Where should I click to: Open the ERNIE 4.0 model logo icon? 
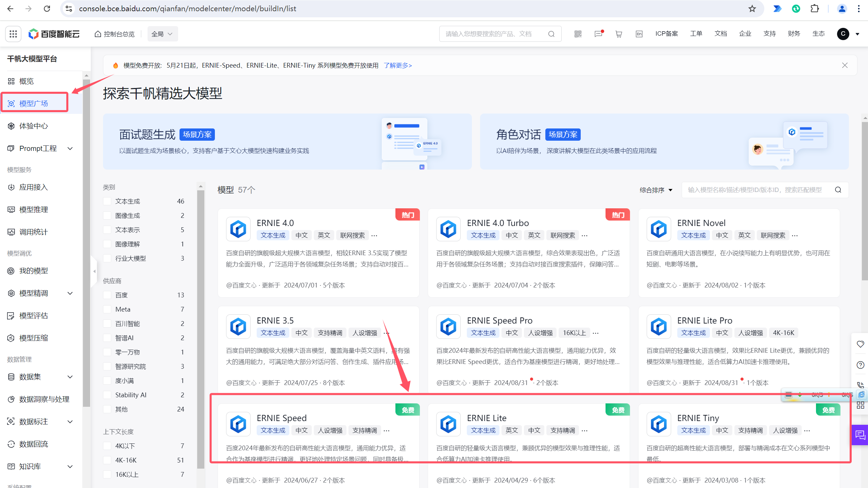pos(238,229)
